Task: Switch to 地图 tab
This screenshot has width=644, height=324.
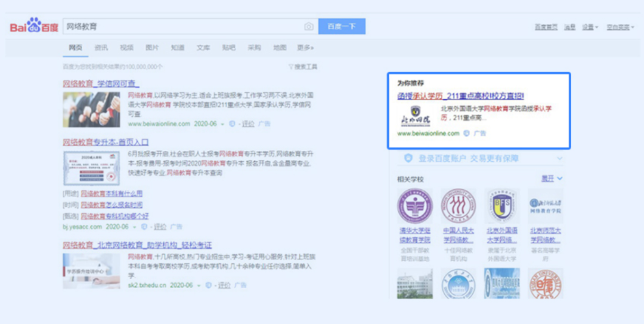Action: [x=280, y=48]
